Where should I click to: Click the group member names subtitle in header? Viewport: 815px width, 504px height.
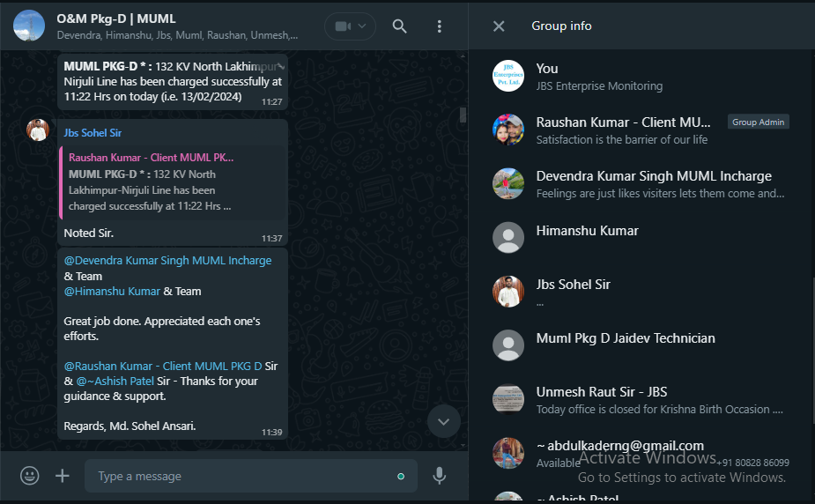coord(177,35)
